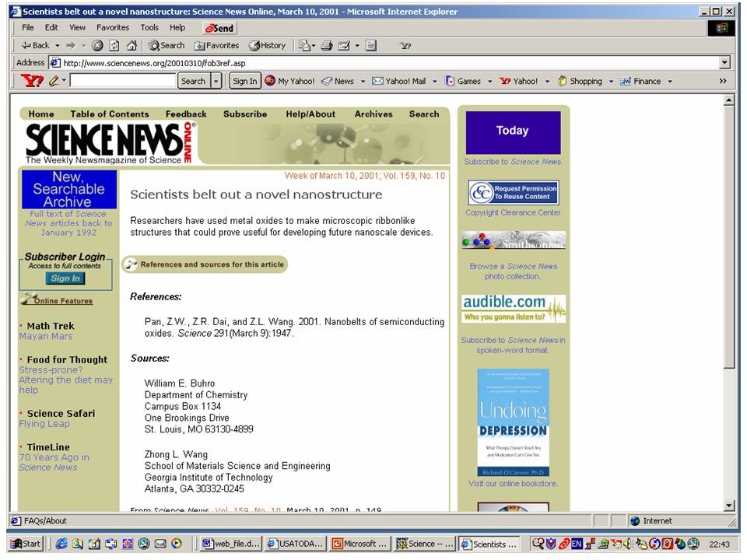Expand the Edit toolbar dropdown arrow
Image resolution: width=747 pixels, height=560 pixels.
(357, 46)
